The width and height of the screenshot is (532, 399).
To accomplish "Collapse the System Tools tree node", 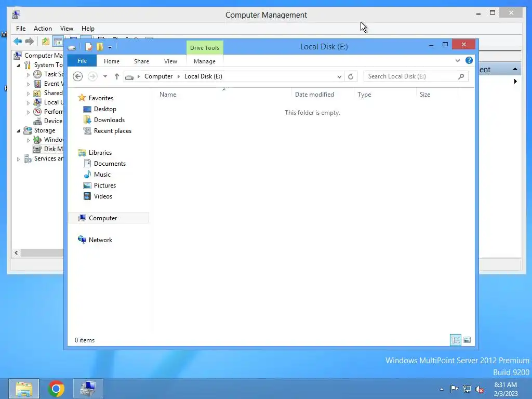I will (18, 65).
